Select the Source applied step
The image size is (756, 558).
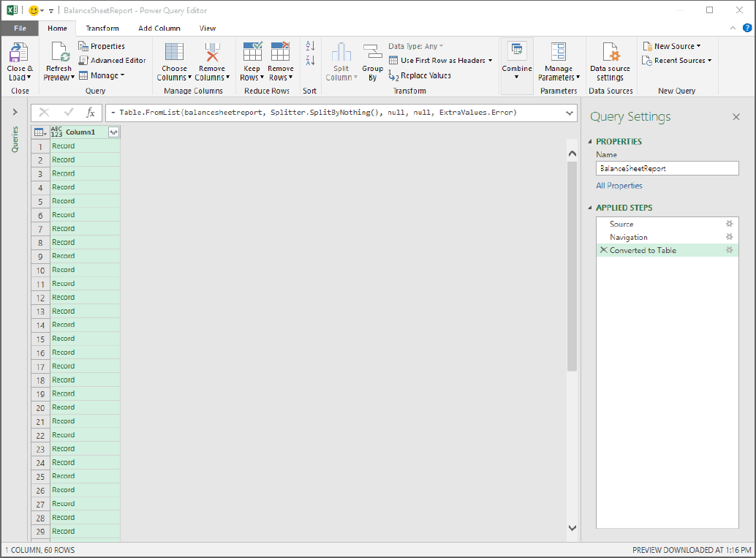pyautogui.click(x=668, y=224)
